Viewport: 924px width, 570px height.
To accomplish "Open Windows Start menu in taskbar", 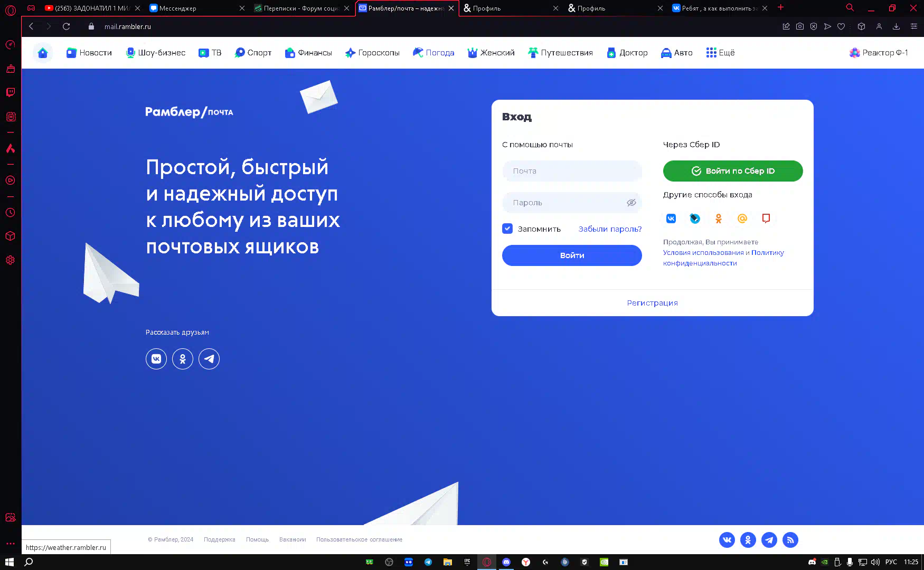I will pyautogui.click(x=9, y=562).
